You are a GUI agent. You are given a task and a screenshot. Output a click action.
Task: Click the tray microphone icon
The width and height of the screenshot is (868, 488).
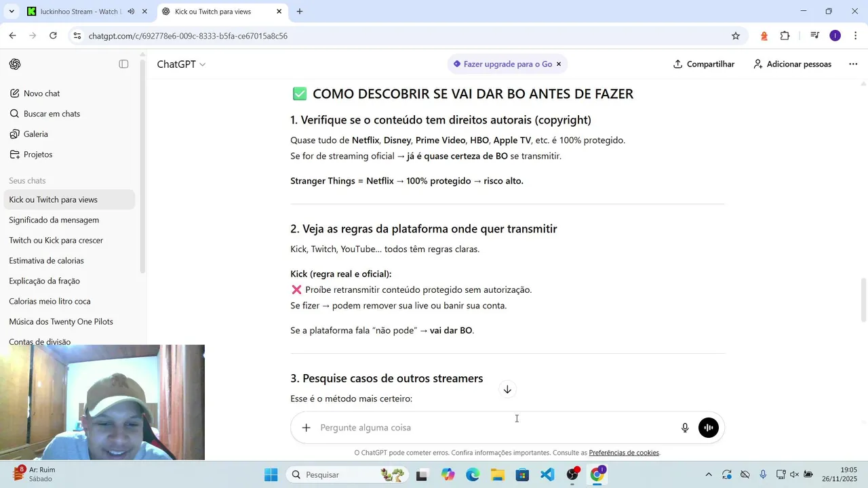[x=763, y=474]
